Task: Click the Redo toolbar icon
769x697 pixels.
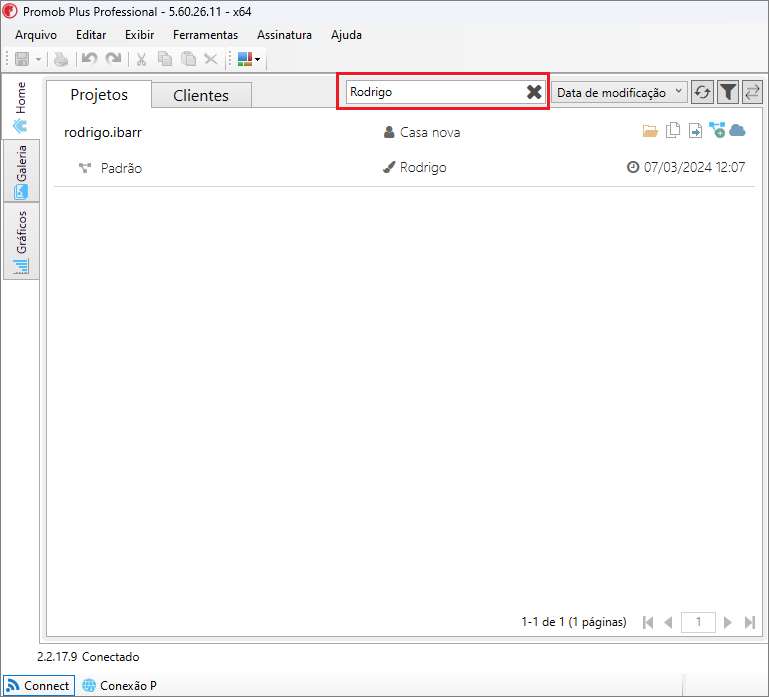Action: [114, 59]
